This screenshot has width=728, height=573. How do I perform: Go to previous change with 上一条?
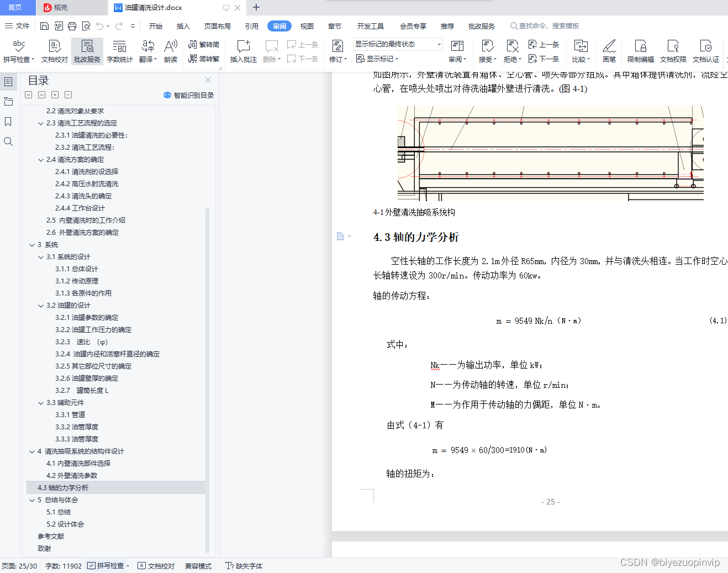point(544,44)
